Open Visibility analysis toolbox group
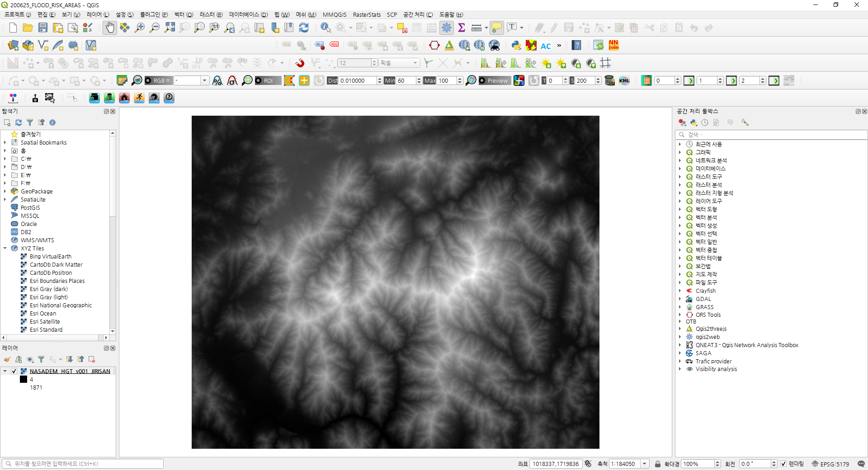Viewport: 868px width, 470px height. pyautogui.click(x=716, y=369)
